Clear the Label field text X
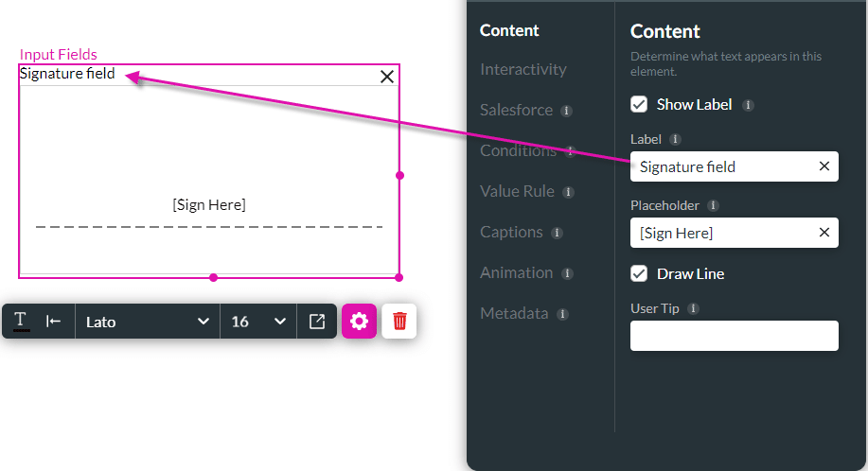 click(x=824, y=166)
